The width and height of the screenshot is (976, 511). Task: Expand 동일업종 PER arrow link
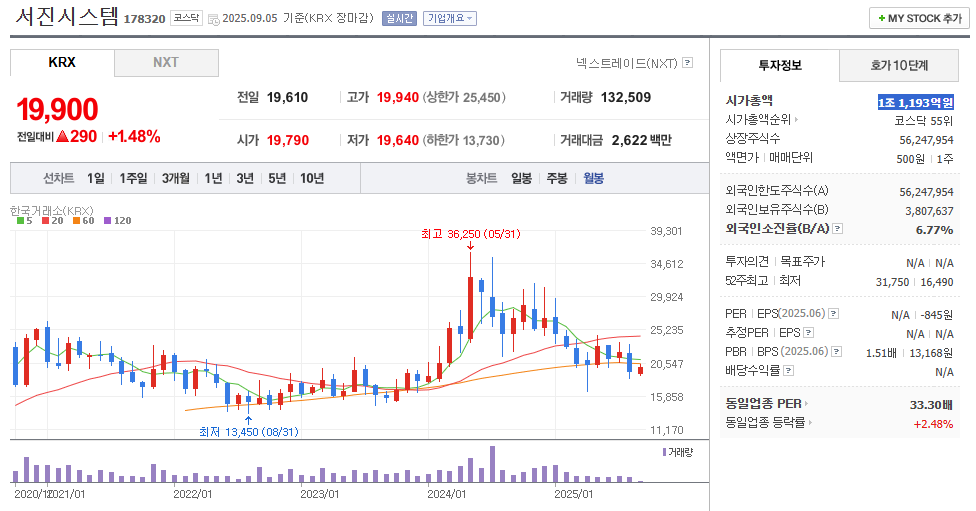pyautogui.click(x=806, y=404)
